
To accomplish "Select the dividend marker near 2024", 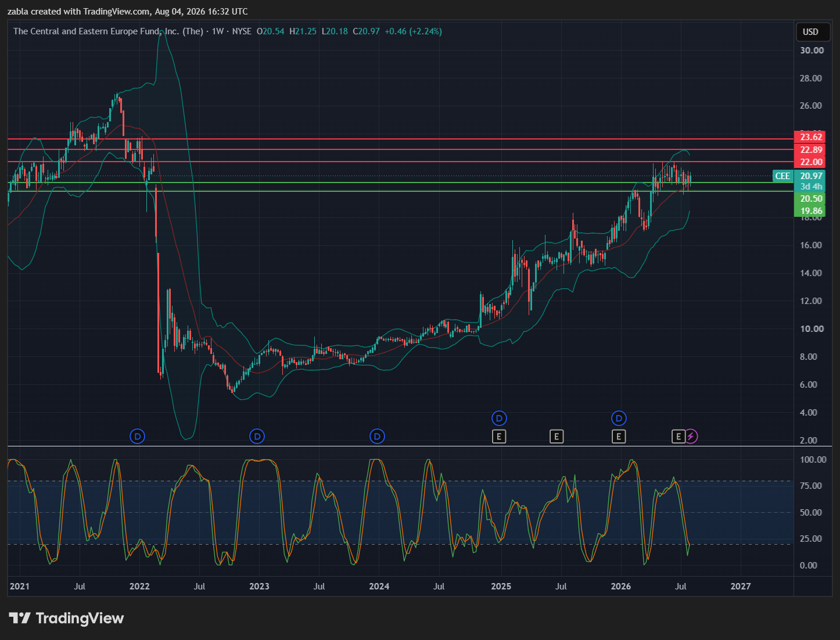I will tap(378, 436).
